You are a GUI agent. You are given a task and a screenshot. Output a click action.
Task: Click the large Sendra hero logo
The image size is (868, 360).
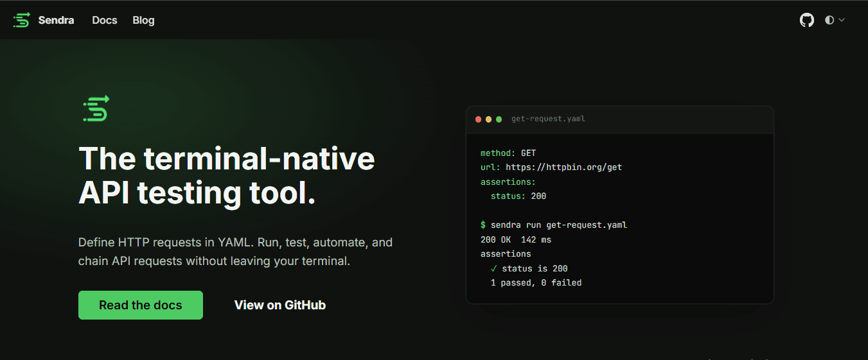point(96,108)
